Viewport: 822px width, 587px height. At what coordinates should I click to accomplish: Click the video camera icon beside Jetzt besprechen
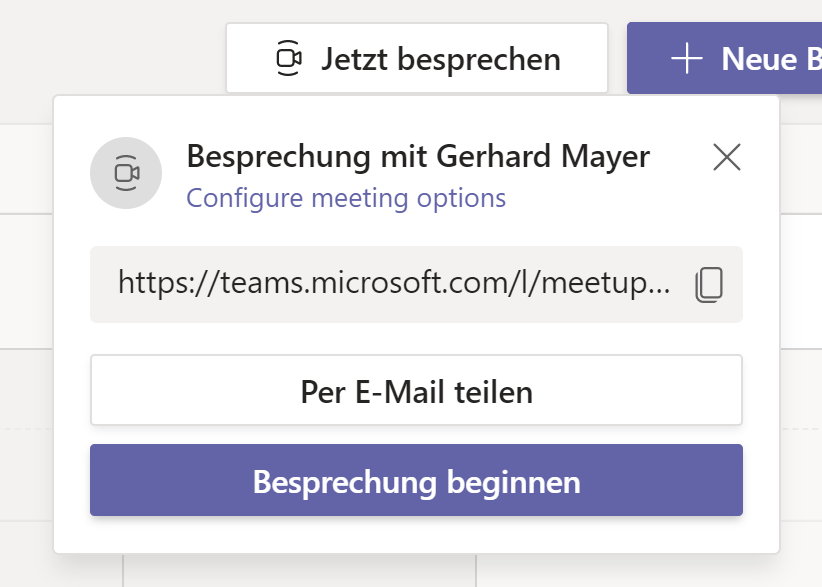pos(289,58)
